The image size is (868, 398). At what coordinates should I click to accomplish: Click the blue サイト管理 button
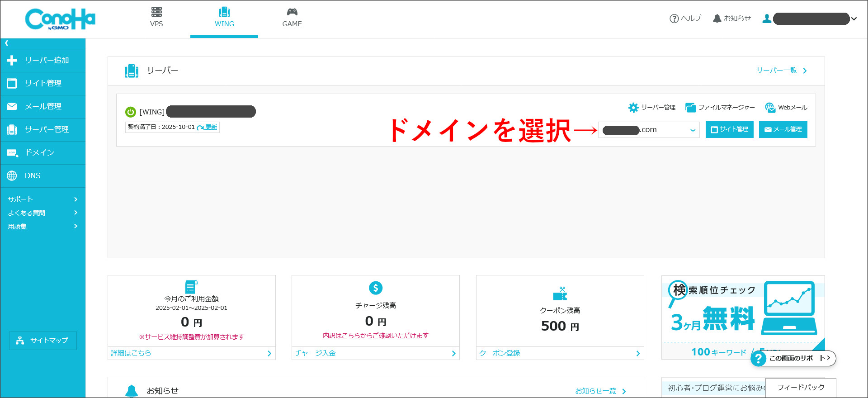coord(729,130)
